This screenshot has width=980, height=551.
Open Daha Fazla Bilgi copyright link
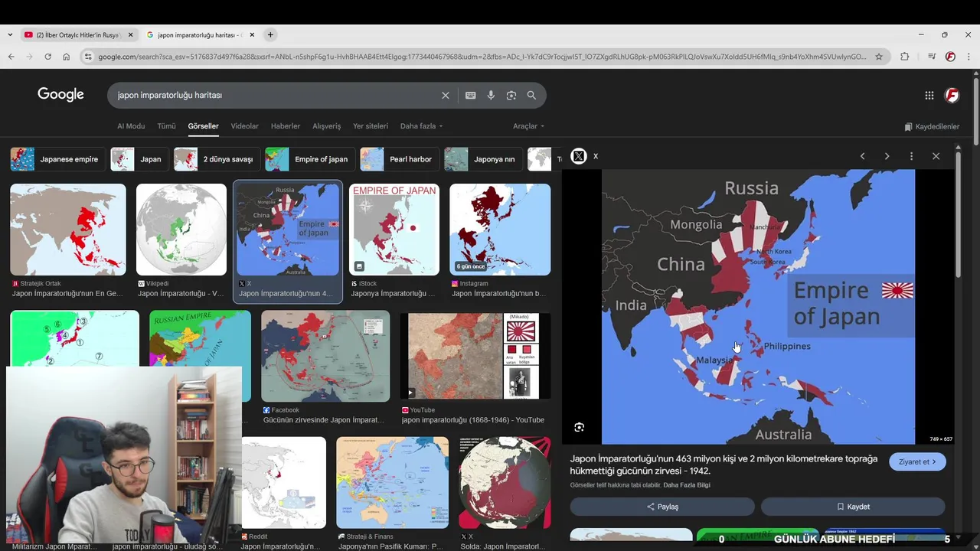pos(687,485)
